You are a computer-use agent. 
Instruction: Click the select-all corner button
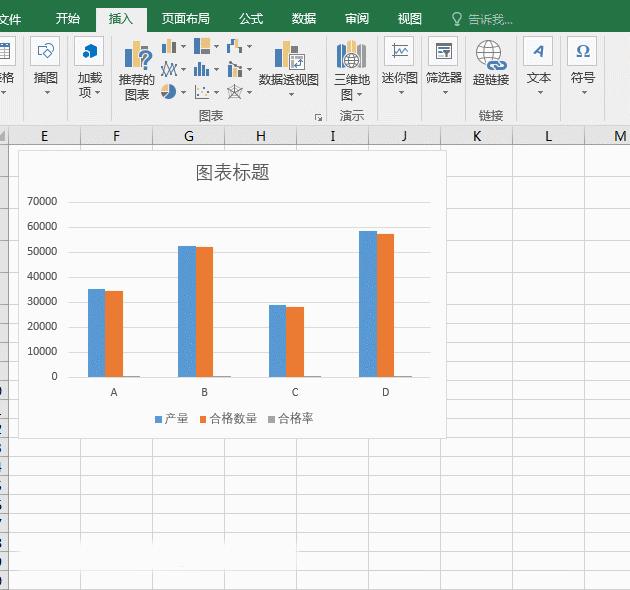click(x=3, y=136)
